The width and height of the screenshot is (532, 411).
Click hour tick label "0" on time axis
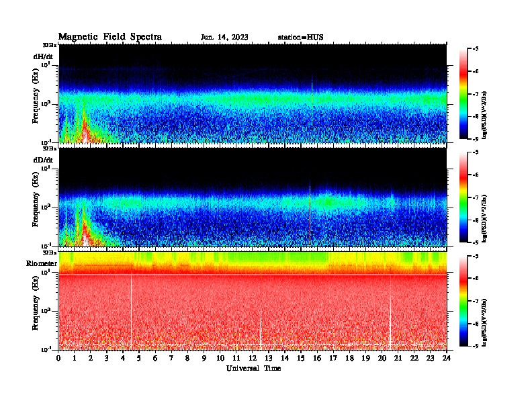[x=58, y=358]
